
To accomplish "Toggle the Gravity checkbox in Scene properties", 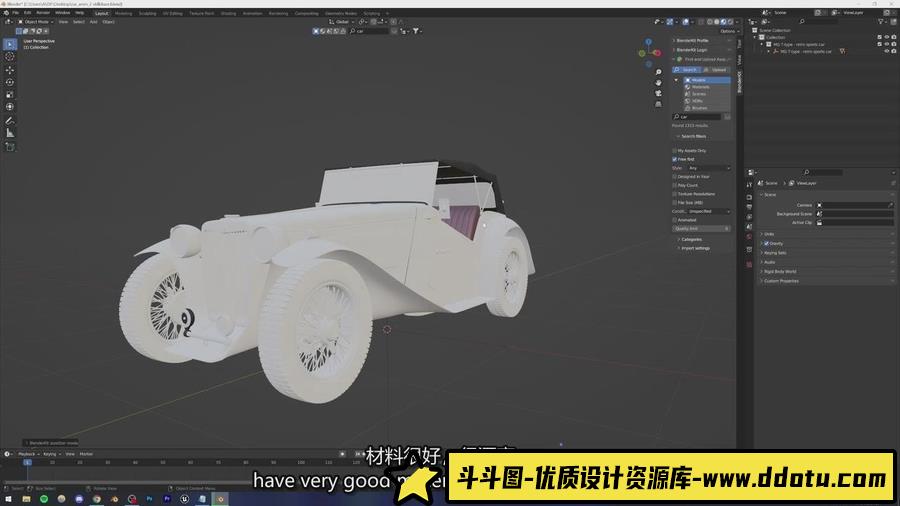I will click(766, 243).
